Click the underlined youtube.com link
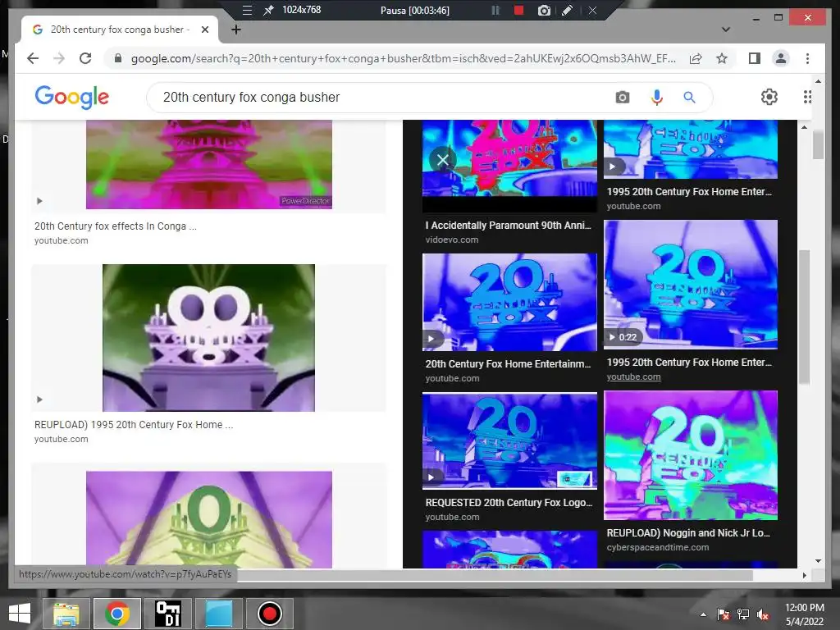Viewport: 840px width, 630px height. tap(633, 377)
